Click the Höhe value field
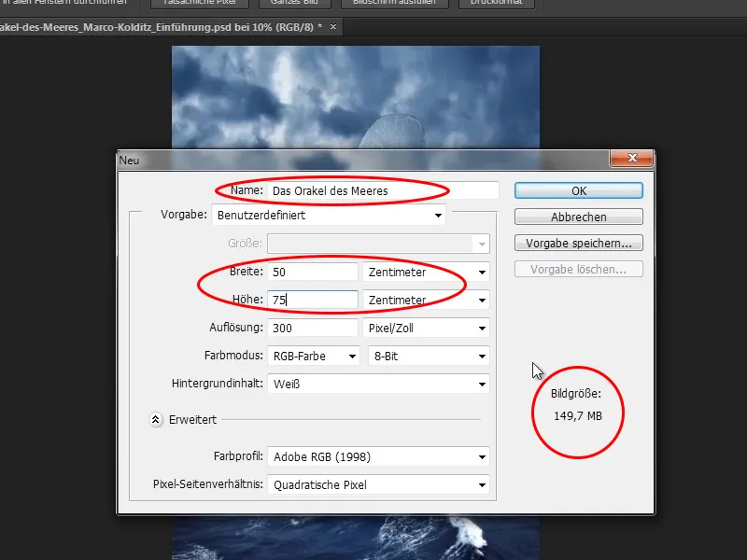The image size is (747, 560). coord(313,300)
